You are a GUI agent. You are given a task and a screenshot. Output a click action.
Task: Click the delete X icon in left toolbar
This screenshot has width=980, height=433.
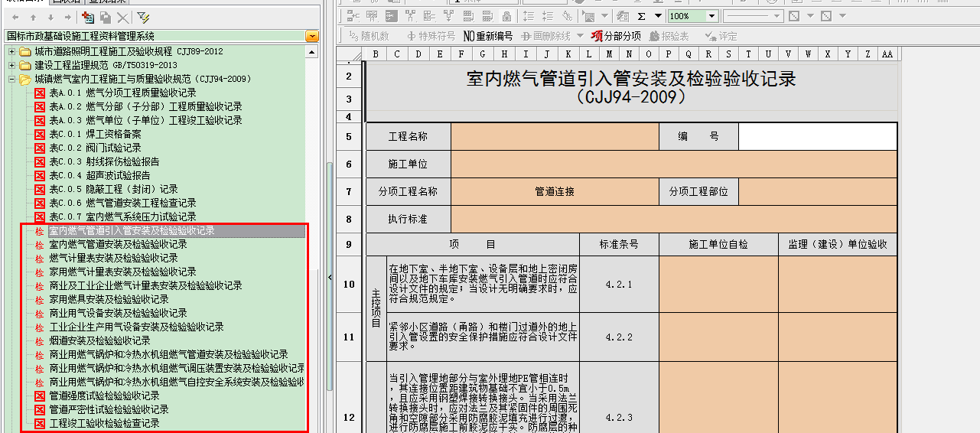(x=122, y=17)
